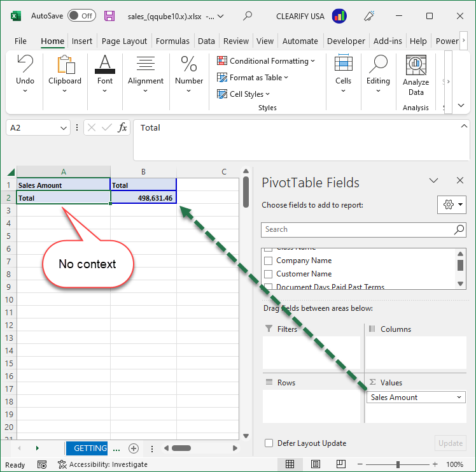Viewport: 476px width, 472px height.
Task: Check the Company Name field checkbox
Action: [x=268, y=261]
